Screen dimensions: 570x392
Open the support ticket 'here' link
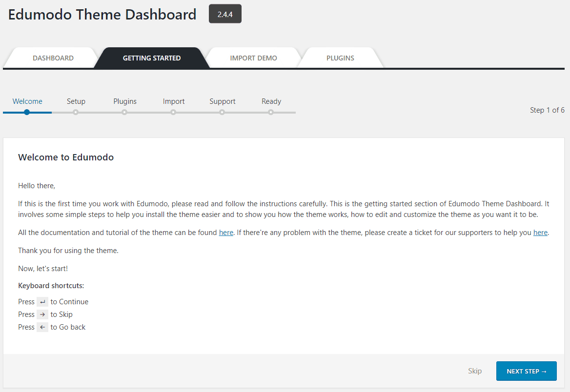(540, 232)
